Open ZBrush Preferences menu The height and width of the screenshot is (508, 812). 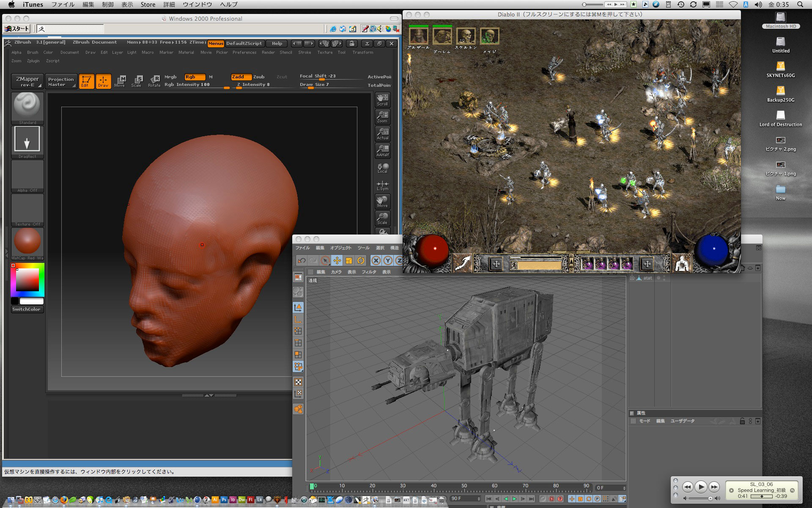tap(244, 52)
